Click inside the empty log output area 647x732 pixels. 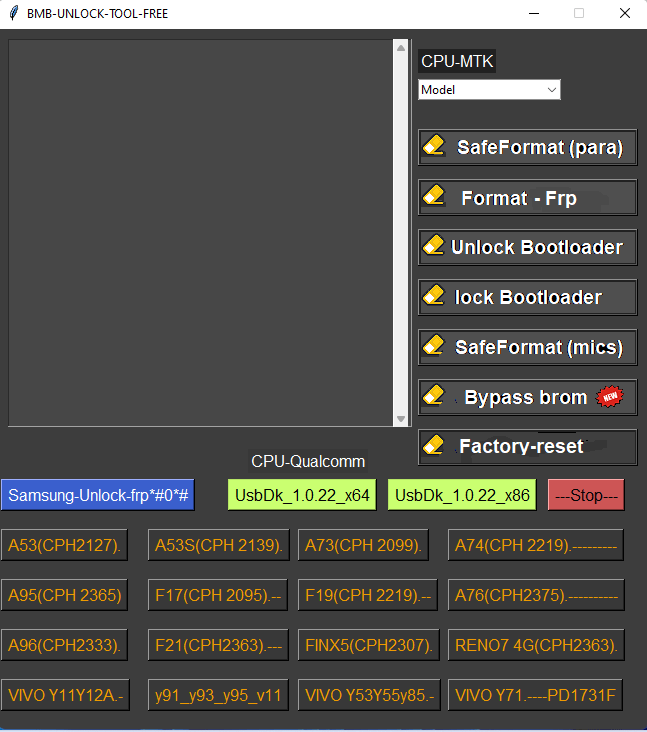click(200, 230)
